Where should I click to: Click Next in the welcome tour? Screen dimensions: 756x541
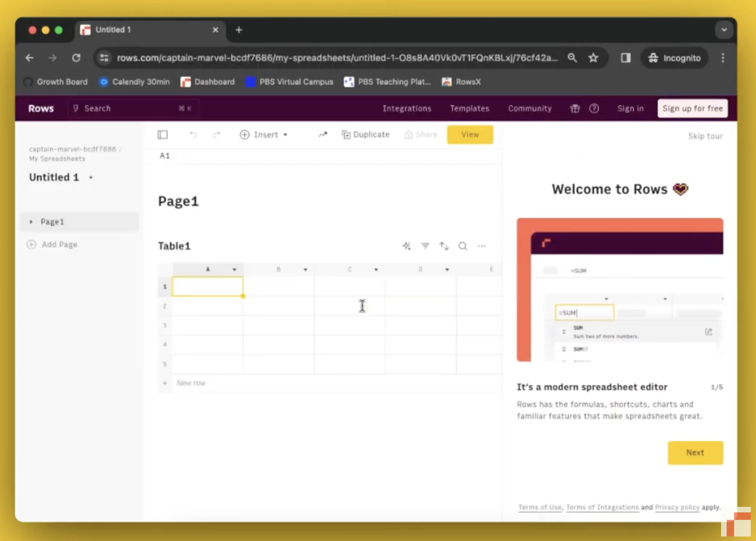(695, 453)
